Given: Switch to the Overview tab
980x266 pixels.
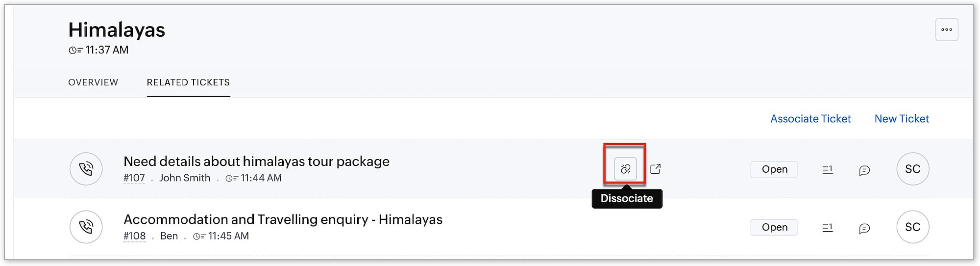Looking at the screenshot, I should (93, 82).
